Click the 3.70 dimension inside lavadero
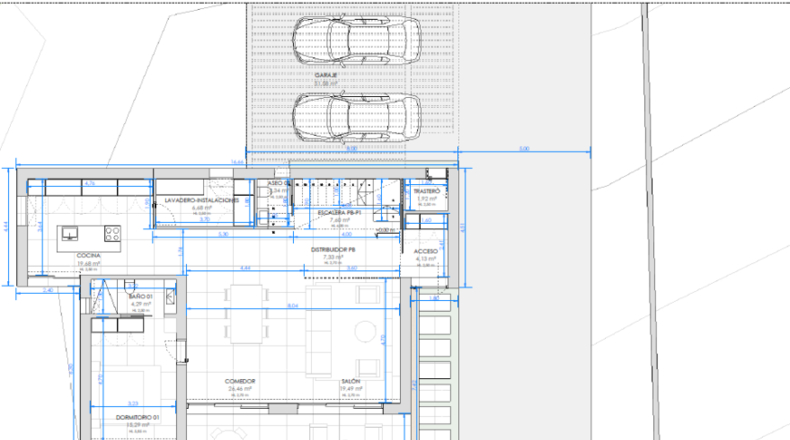 pyautogui.click(x=205, y=220)
